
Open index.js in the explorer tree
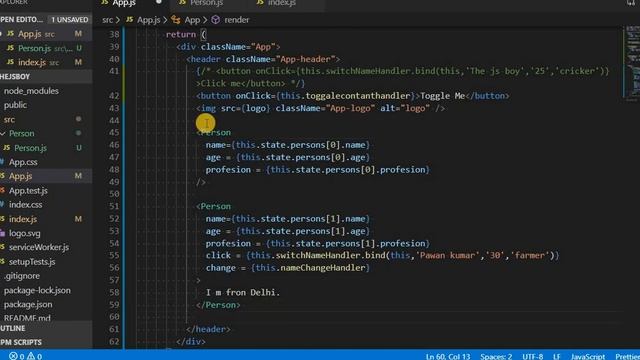click(x=23, y=219)
